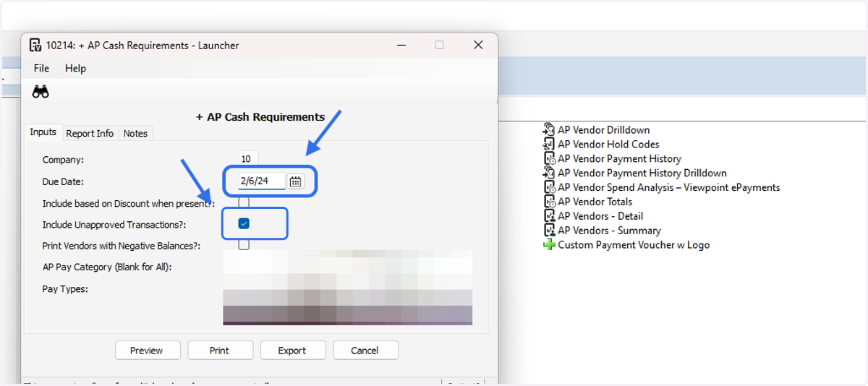
Task: Minimize the AP Cash Requirements Launcher window
Action: tap(401, 45)
